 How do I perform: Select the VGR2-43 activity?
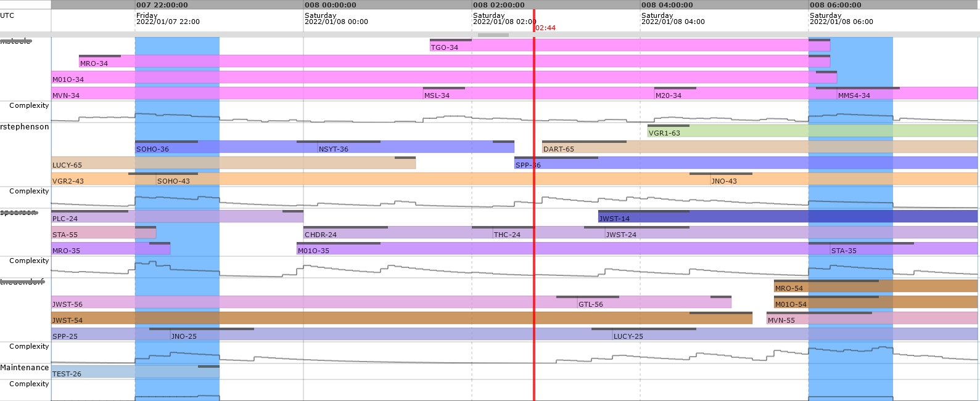point(104,179)
